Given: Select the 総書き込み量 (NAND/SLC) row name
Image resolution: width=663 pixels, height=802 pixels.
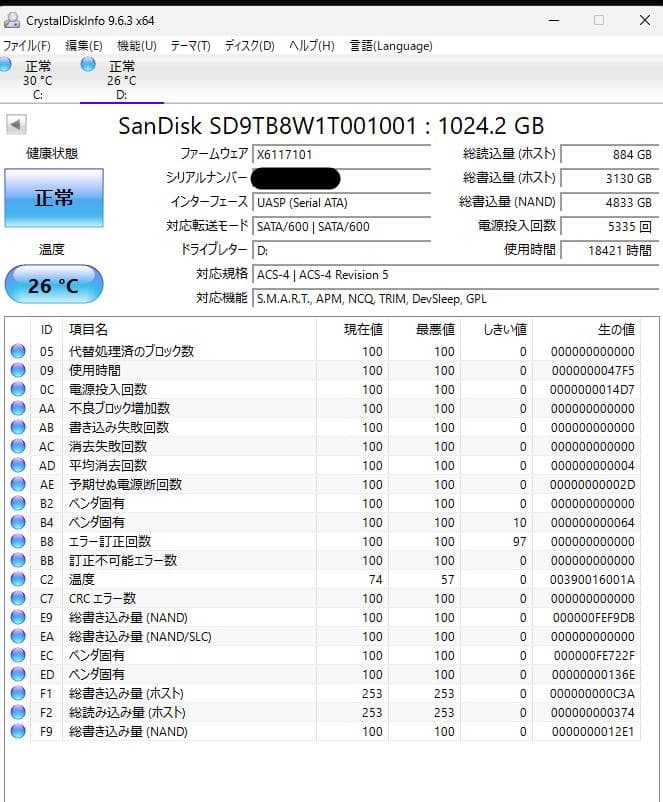Looking at the screenshot, I should (140, 636).
